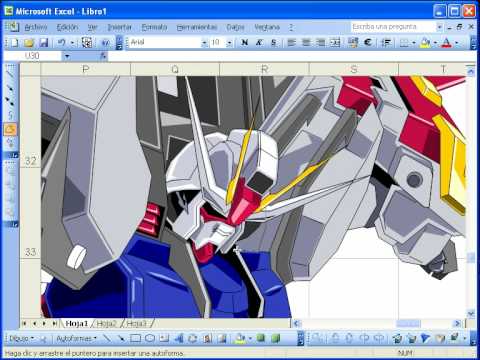The height and width of the screenshot is (360, 480).
Task: Open the Archivo menu
Action: click(36, 27)
